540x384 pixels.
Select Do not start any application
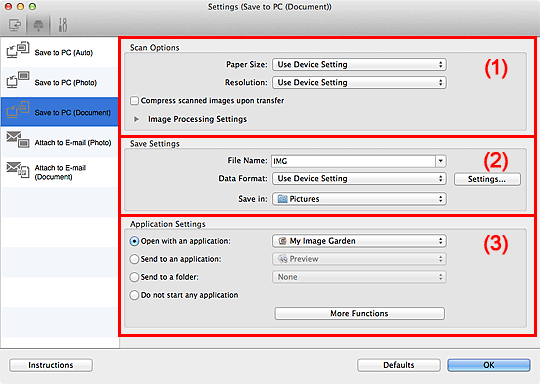click(134, 295)
